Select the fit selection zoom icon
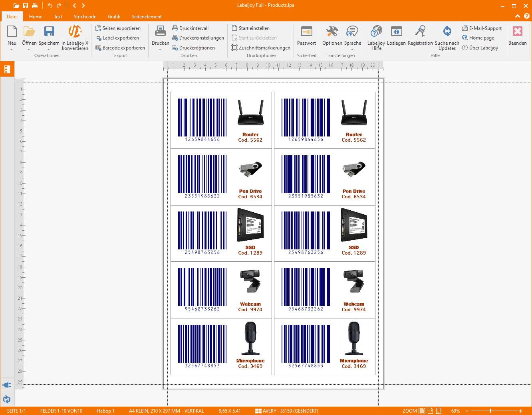 (439, 411)
